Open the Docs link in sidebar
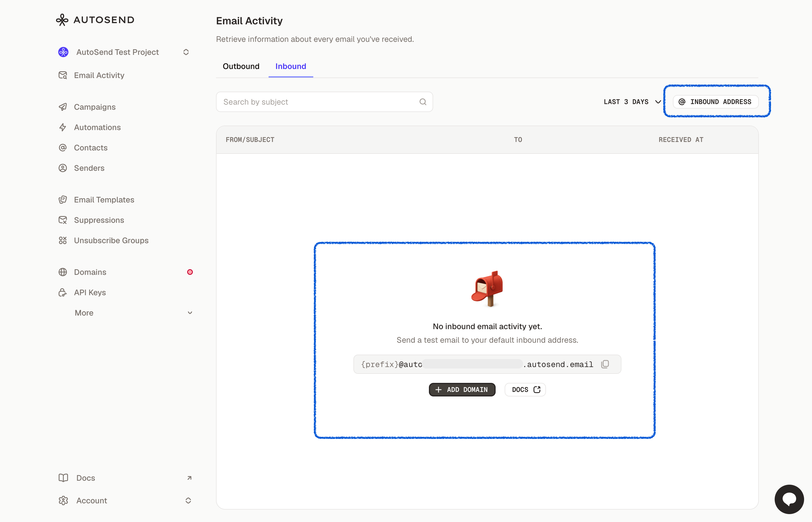812x522 pixels. point(86,478)
